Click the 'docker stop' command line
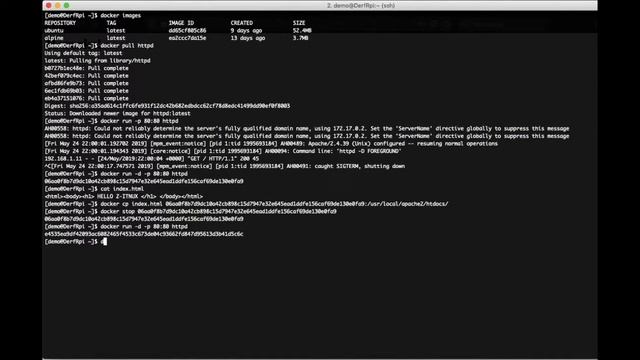 click(191, 211)
